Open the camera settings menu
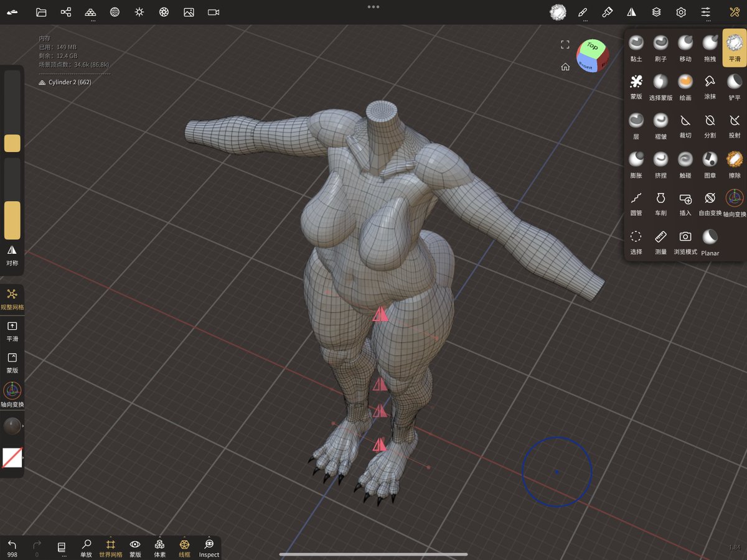Image resolution: width=747 pixels, height=560 pixels. [x=214, y=12]
